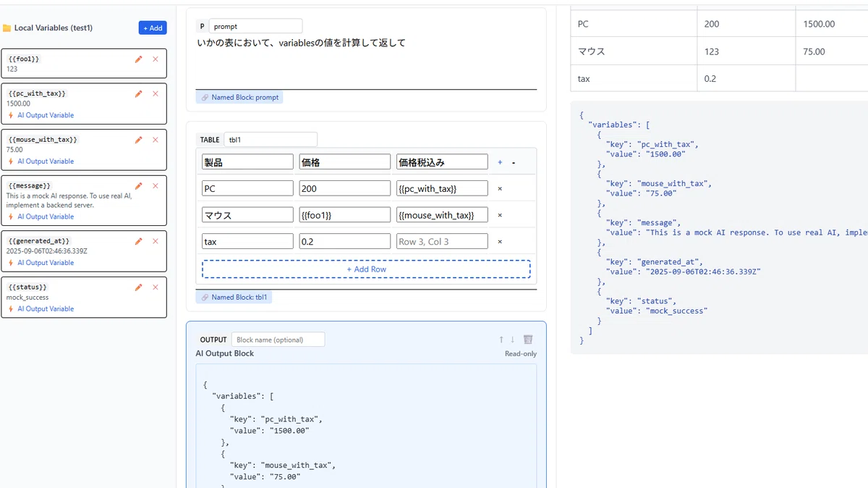The width and height of the screenshot is (868, 488).
Task: Click AI Output Variable link under {{generated_at}}
Action: click(x=46, y=263)
